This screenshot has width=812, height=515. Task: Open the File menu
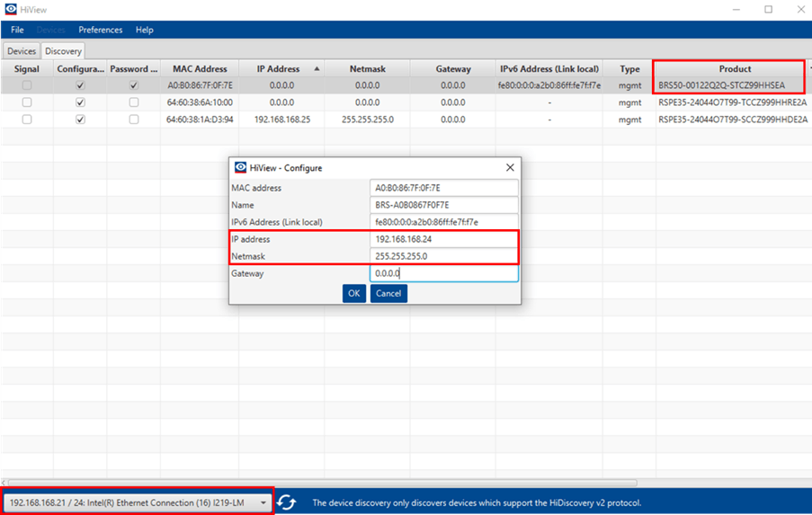pos(17,30)
